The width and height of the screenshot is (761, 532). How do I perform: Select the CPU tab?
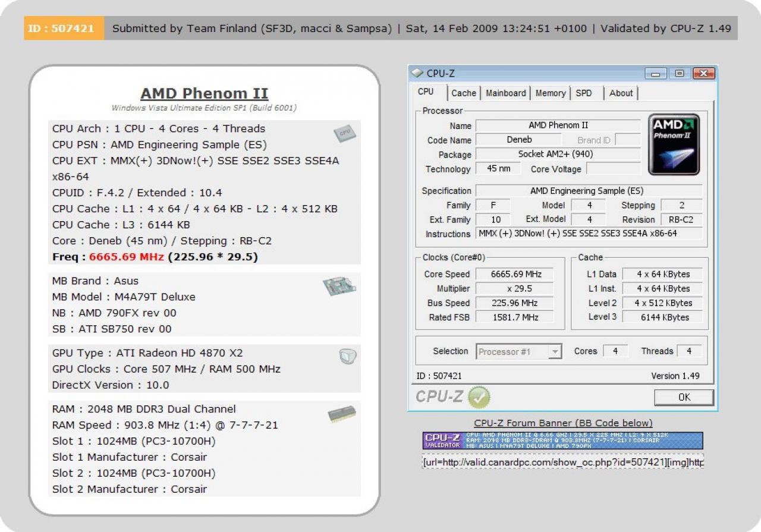click(x=426, y=92)
